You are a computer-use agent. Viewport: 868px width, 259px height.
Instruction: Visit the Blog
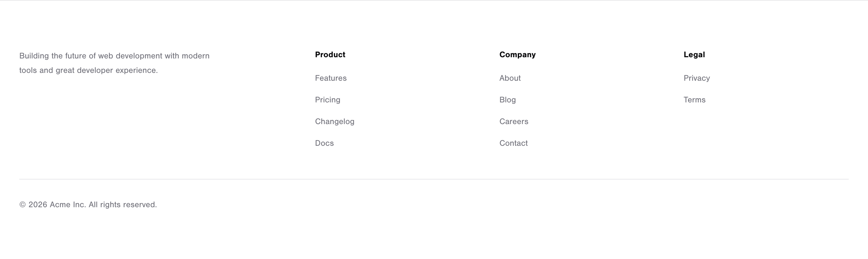click(x=508, y=100)
